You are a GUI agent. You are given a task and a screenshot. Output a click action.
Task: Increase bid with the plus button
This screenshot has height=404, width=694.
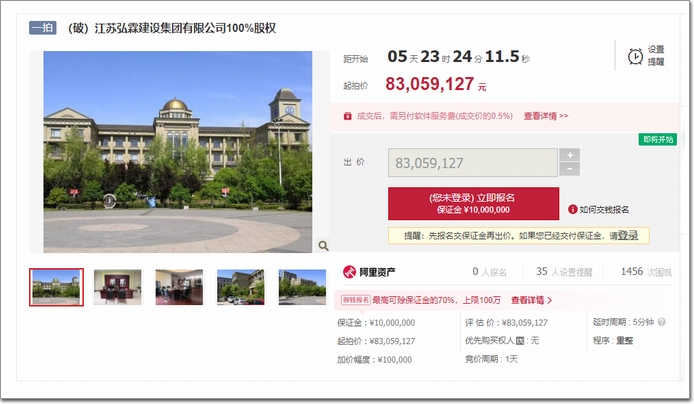click(x=570, y=155)
